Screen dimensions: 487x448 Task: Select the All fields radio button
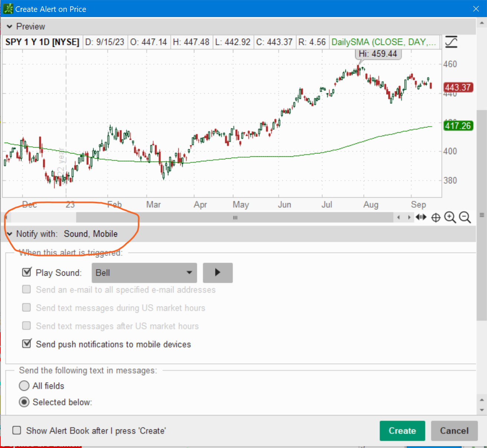pyautogui.click(x=24, y=386)
